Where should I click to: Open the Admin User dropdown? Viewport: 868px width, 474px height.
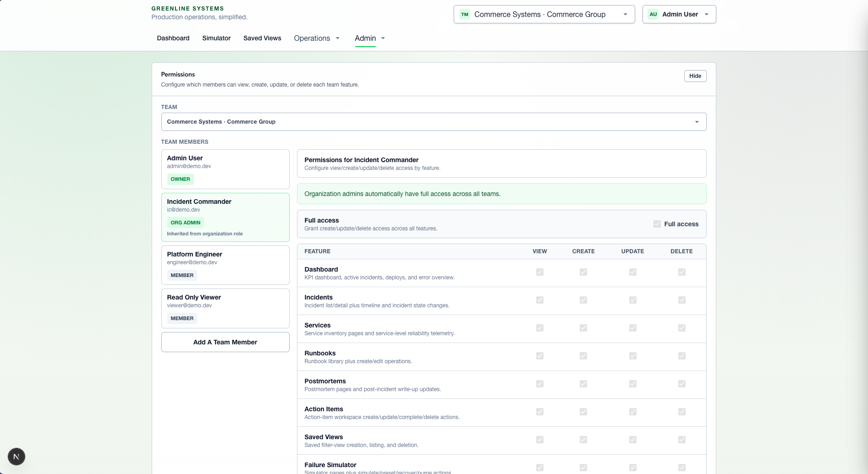pyautogui.click(x=680, y=14)
